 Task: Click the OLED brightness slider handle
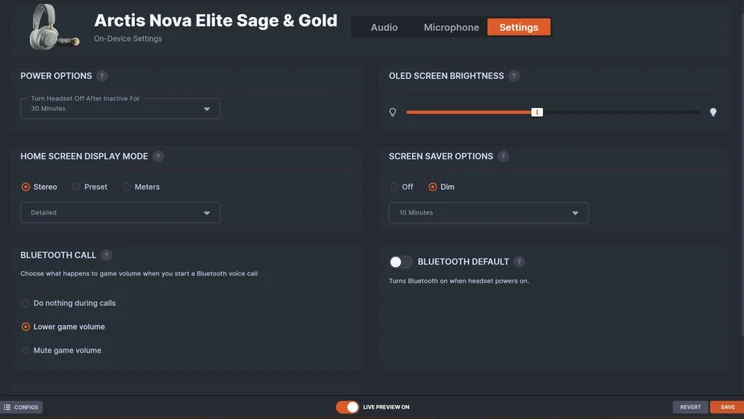[x=537, y=112]
